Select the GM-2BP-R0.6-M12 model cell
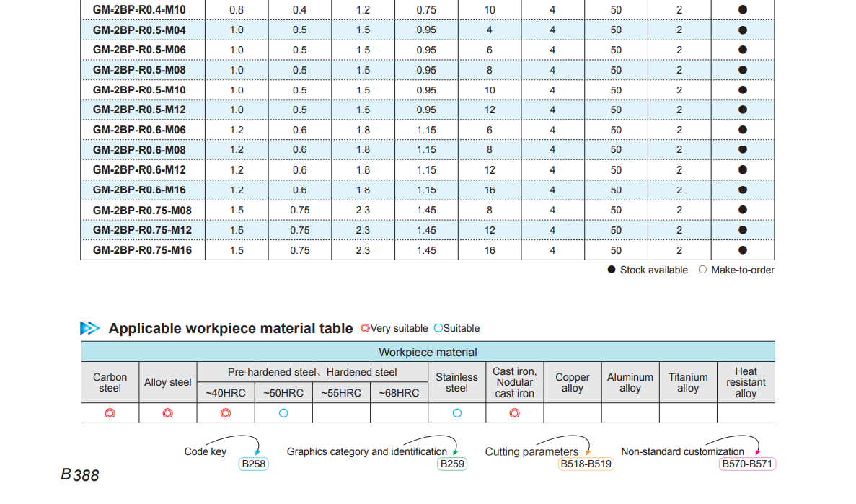Image resolution: width=856 pixels, height=504 pixels. (x=139, y=169)
